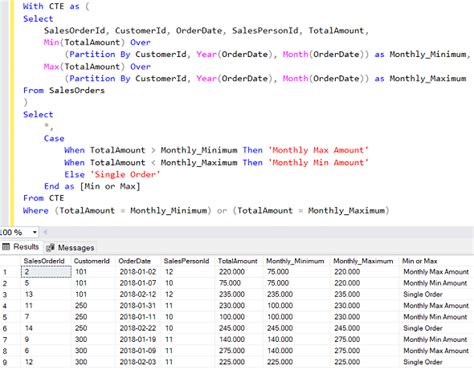
Task: Click the SalesPersonId column header
Action: [x=186, y=261]
